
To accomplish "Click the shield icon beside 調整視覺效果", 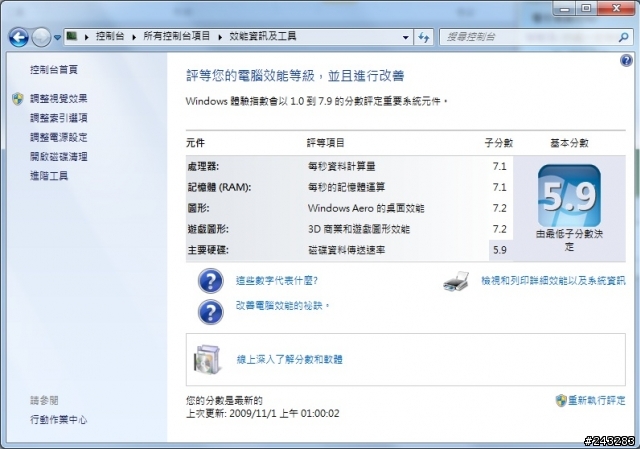I will click(18, 99).
